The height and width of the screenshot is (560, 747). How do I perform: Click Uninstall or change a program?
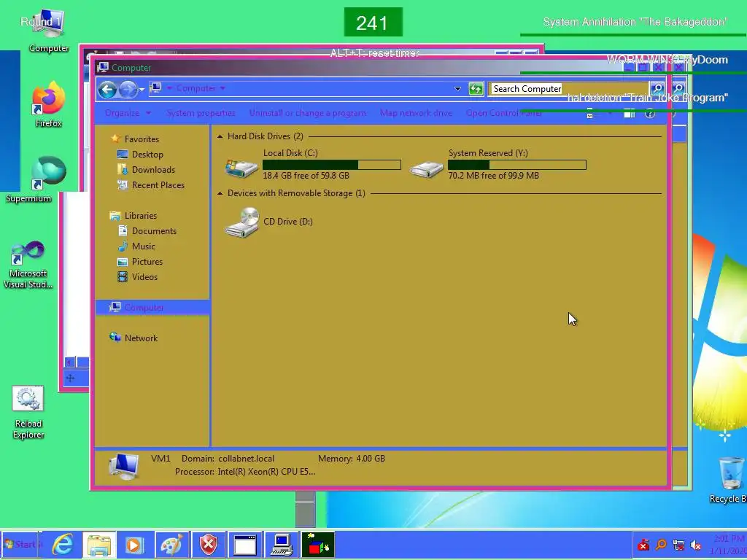(x=307, y=113)
